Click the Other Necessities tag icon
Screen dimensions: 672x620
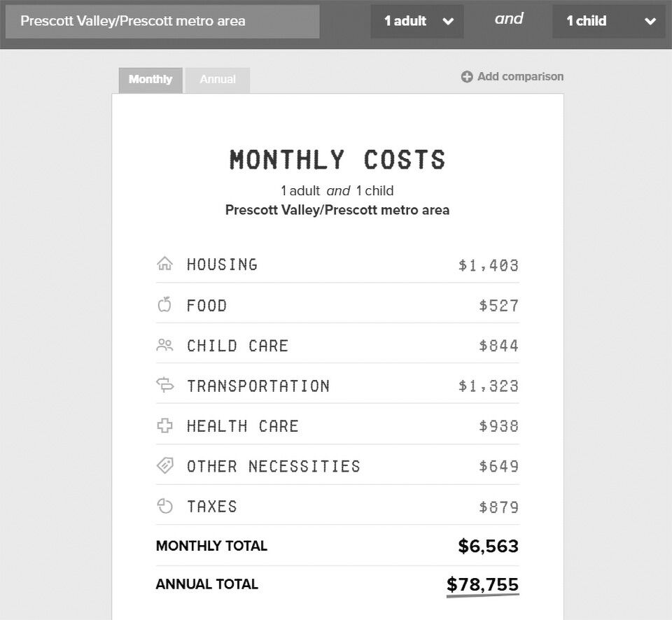click(x=164, y=465)
